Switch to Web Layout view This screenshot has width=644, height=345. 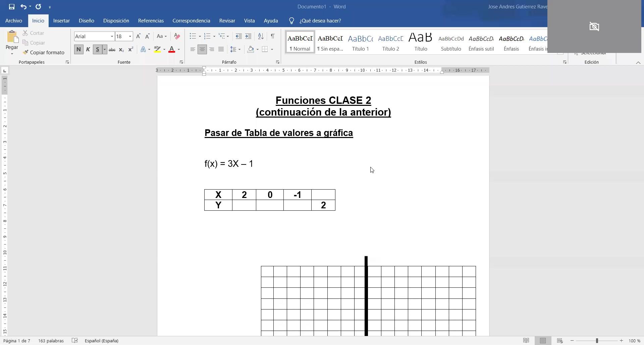(560, 341)
